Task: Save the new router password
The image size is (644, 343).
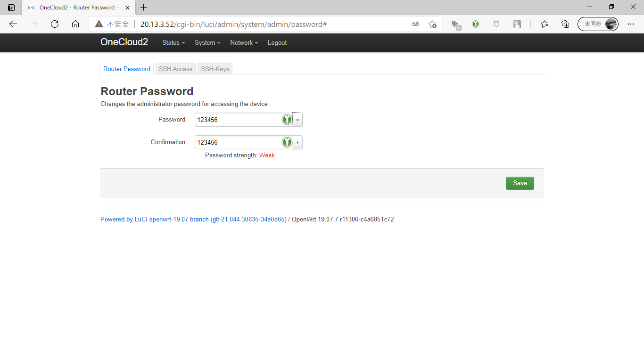Action: (520, 183)
